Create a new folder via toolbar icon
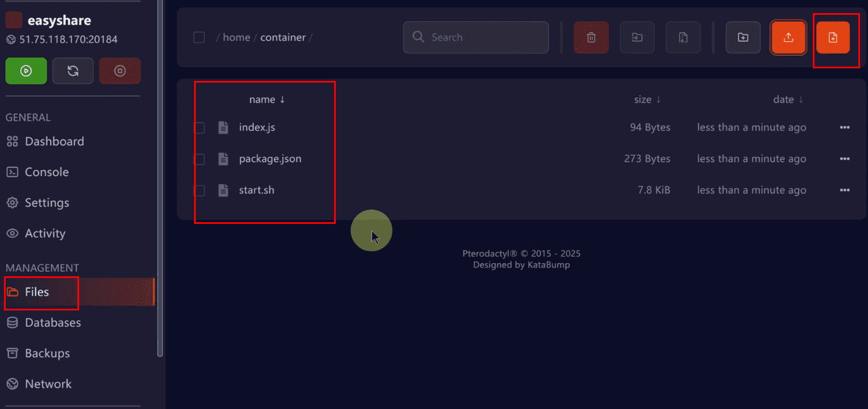The image size is (868, 409). tap(743, 38)
